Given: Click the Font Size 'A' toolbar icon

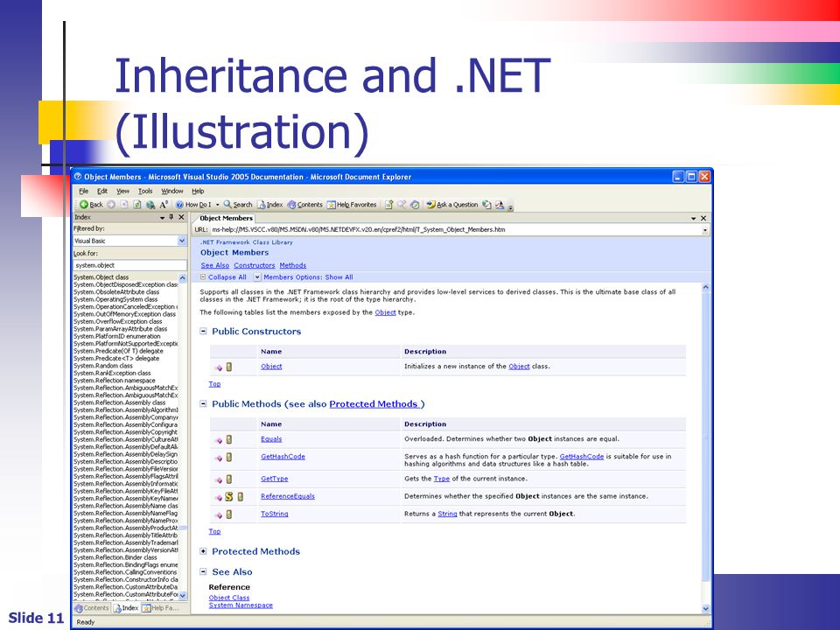Looking at the screenshot, I should tap(164, 205).
